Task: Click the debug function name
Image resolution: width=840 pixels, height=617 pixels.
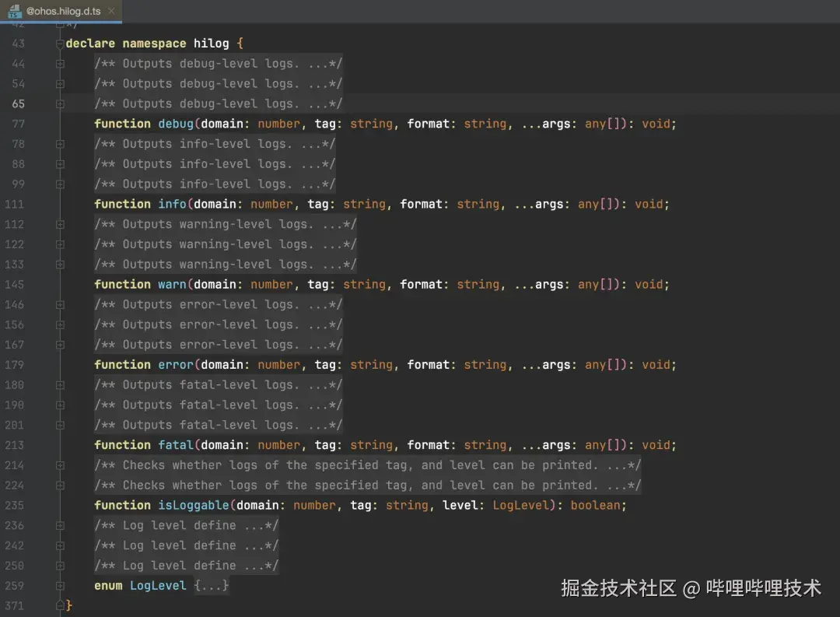Action: [176, 124]
